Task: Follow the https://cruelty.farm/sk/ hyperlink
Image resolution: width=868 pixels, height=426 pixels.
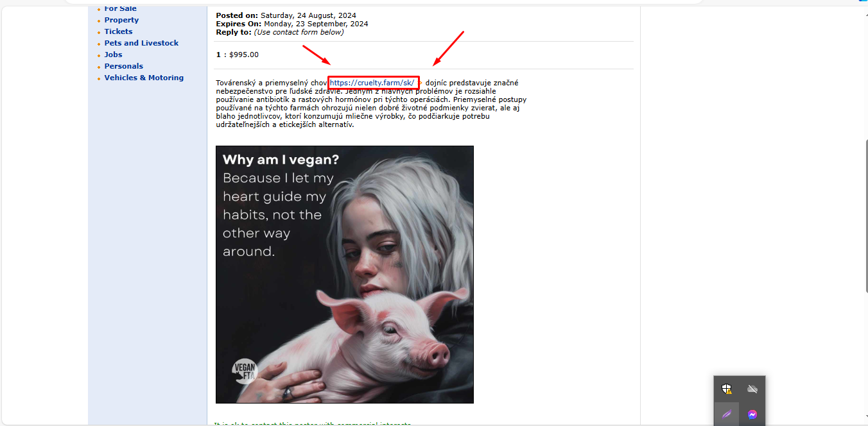Action: pos(372,83)
